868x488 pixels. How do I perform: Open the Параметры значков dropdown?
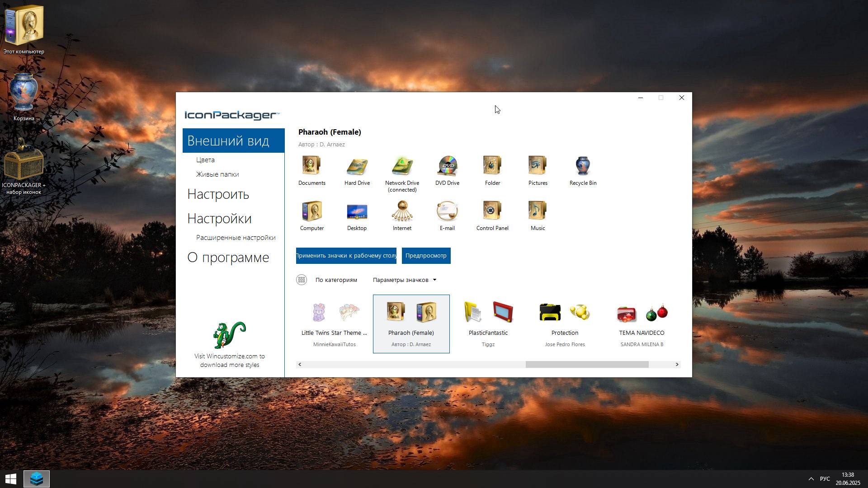[x=404, y=280]
